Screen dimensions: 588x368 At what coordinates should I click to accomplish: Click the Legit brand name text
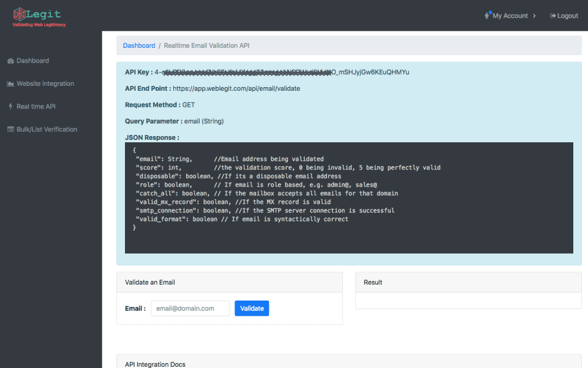coord(43,14)
